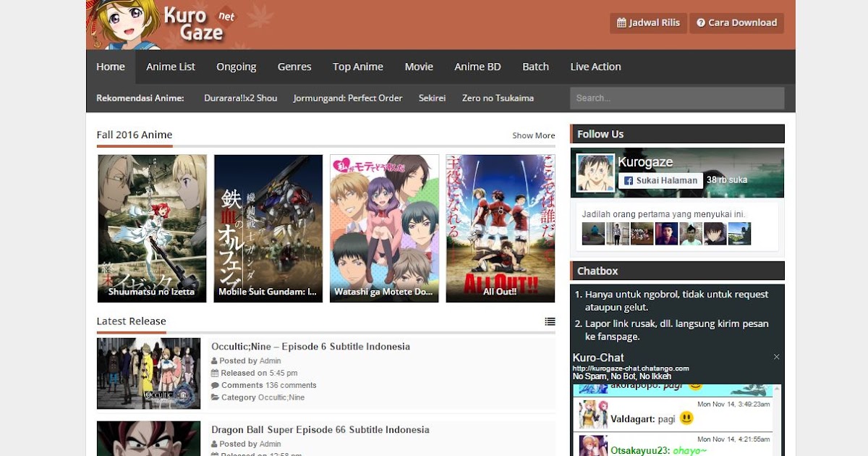The height and width of the screenshot is (456, 868).
Task: Open Live Action menu item
Action: (595, 67)
